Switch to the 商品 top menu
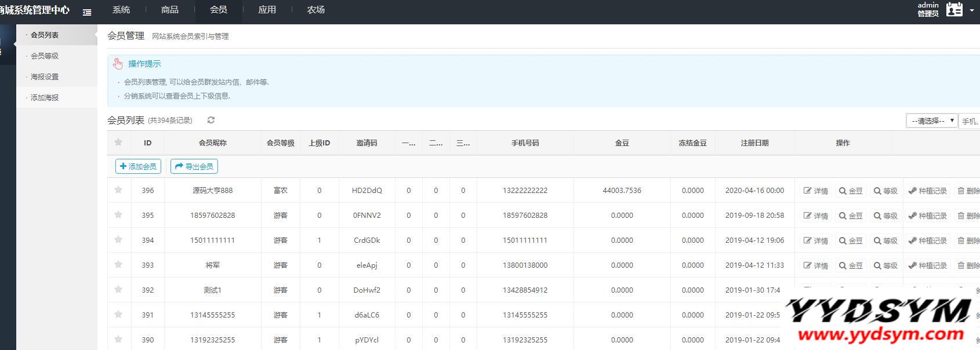The width and height of the screenshot is (980, 350). point(170,10)
